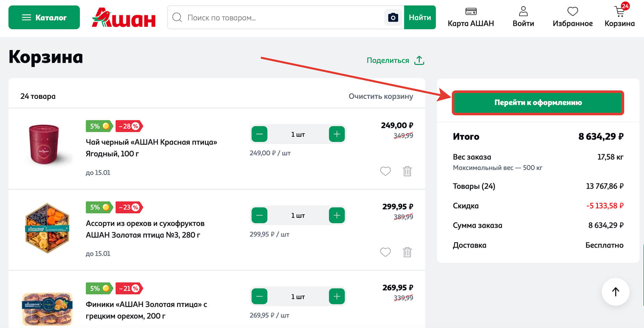This screenshot has width=644, height=328.
Task: Share the cart via Поделиться icon
Action: point(420,60)
